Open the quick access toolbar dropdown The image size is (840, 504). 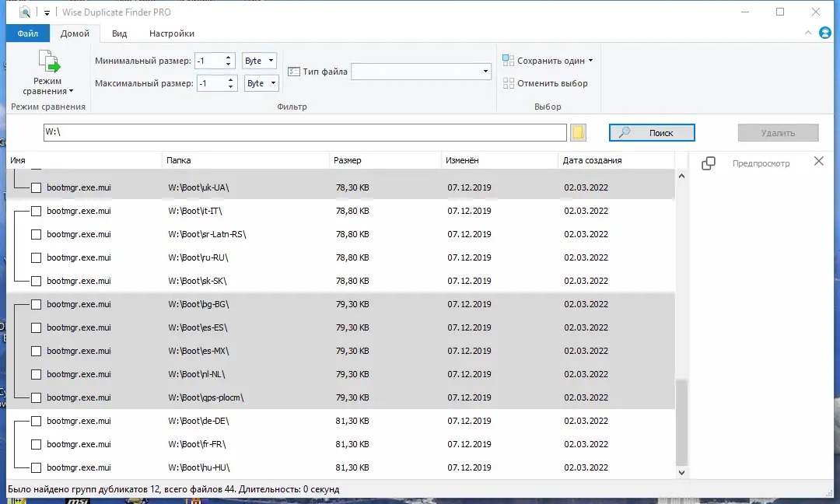click(x=47, y=12)
